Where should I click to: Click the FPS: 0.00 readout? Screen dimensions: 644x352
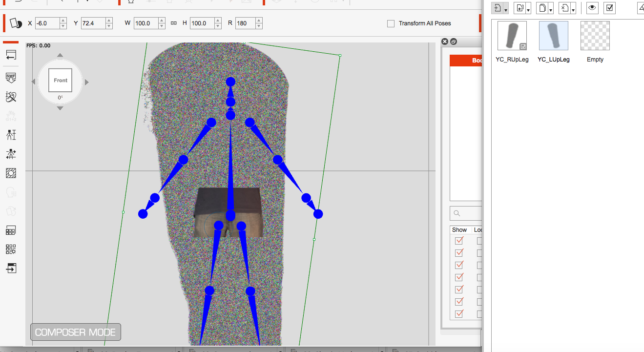39,46
